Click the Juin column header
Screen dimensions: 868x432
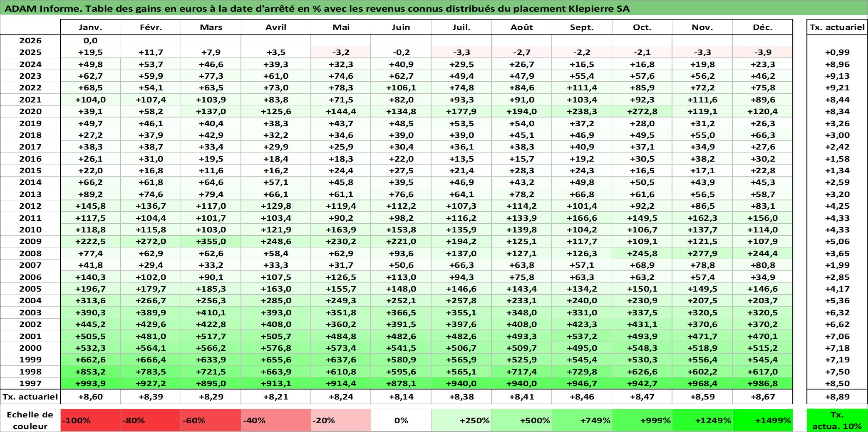point(401,27)
